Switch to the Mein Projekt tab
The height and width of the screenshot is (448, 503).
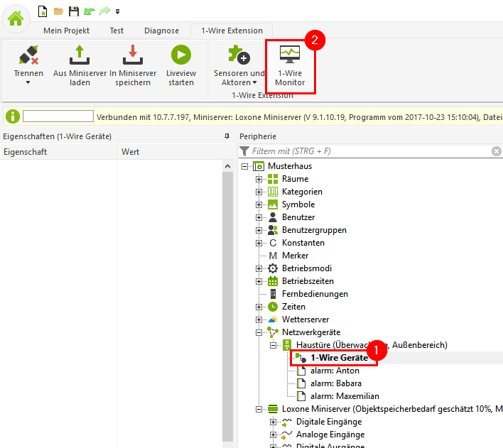coord(68,31)
